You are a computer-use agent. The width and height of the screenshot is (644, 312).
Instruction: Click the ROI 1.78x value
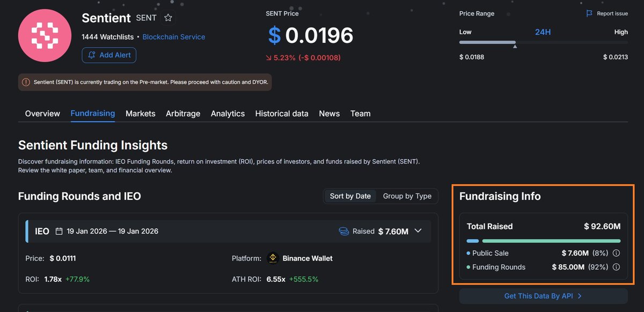tap(52, 279)
